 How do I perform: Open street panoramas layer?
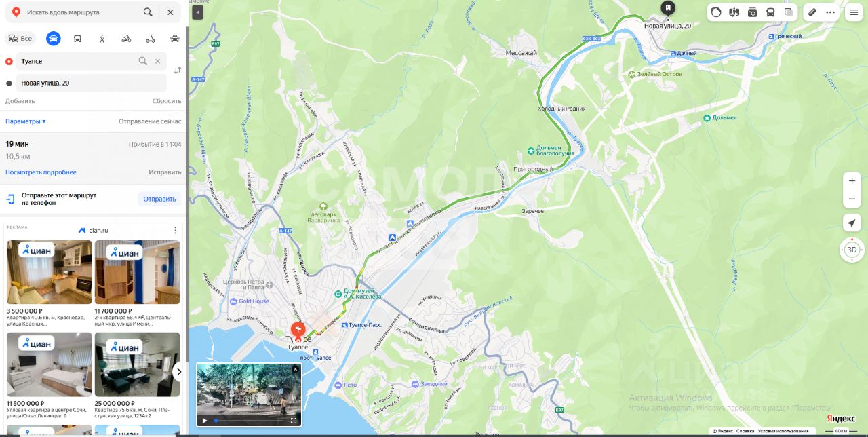click(x=734, y=12)
